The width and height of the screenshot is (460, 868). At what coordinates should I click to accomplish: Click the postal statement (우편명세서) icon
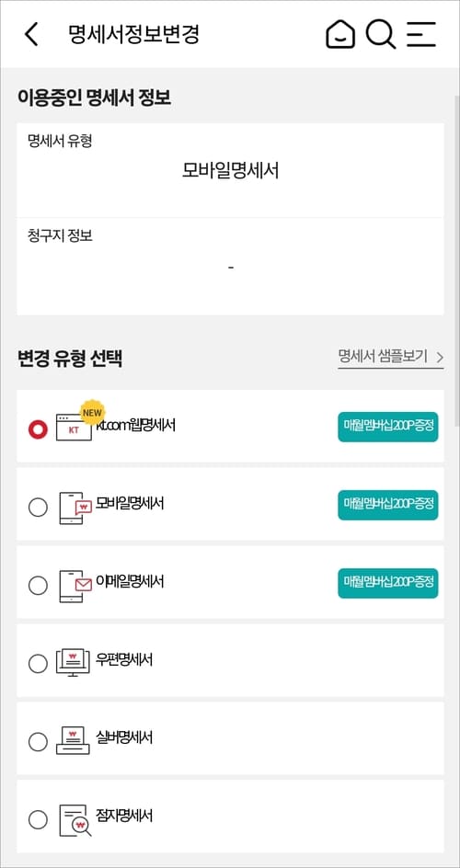(73, 663)
